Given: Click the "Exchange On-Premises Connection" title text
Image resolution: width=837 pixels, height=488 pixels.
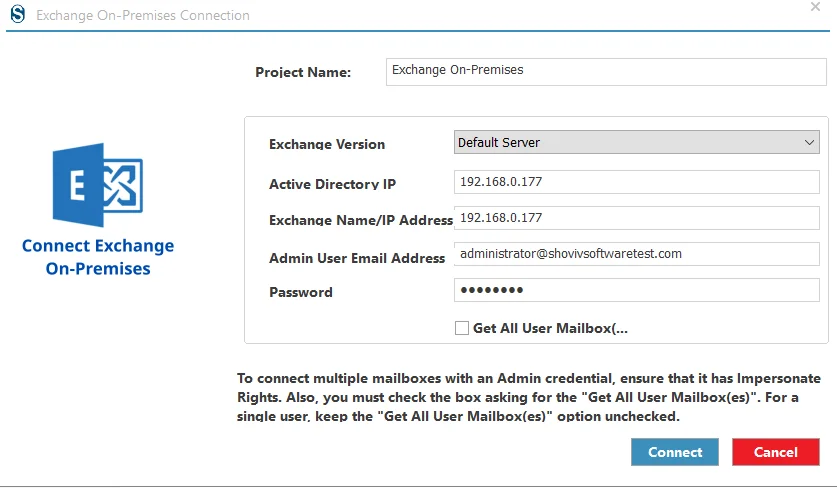Looking at the screenshot, I should click(143, 15).
